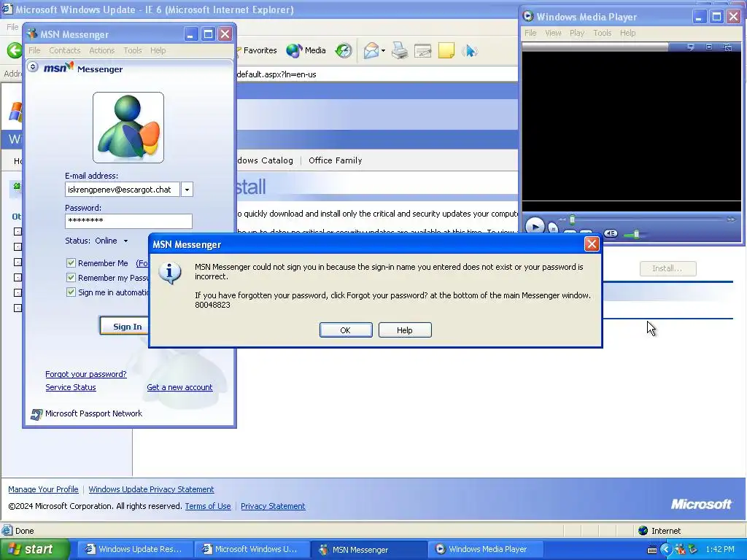Click Media Player rewind button
747x560 pixels.
562,219
